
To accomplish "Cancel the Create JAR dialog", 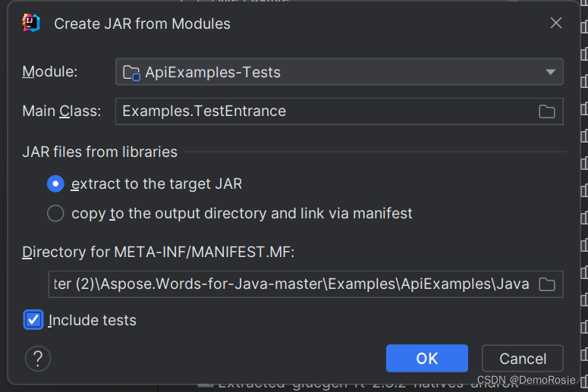I will (x=523, y=359).
